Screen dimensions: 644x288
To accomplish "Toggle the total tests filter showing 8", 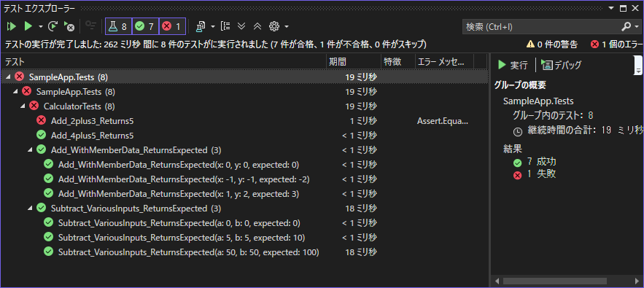I will [118, 27].
